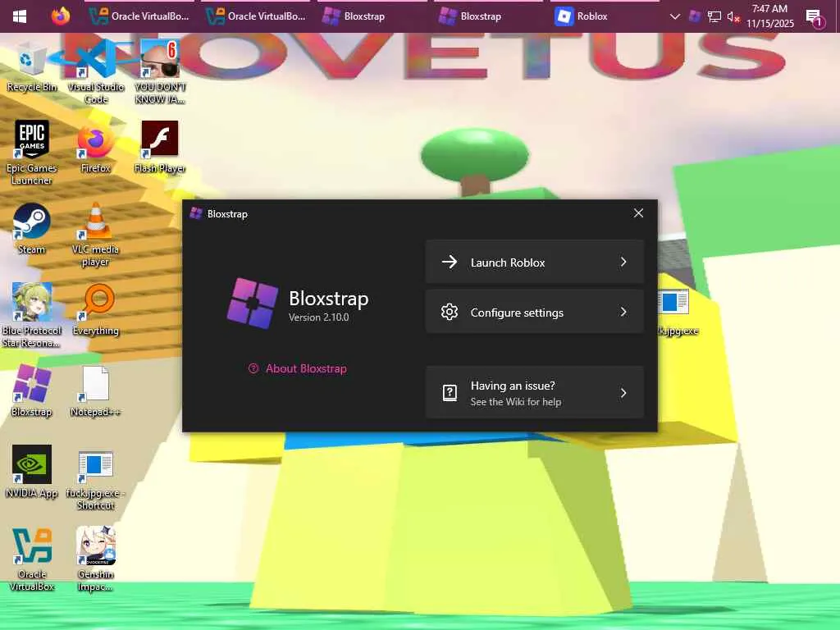Click the arrow icon beside Launch Roblox
Image resolution: width=840 pixels, height=630 pixels.
tap(450, 262)
